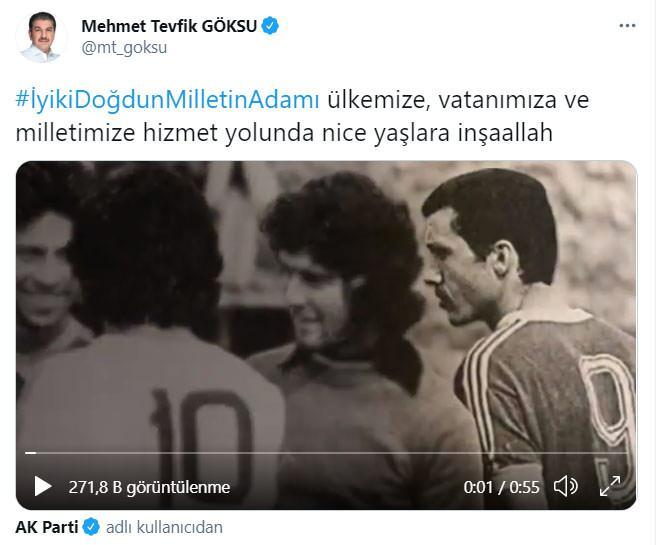The height and width of the screenshot is (545, 656).
Task: Open the #İyikiDoğdunMilletinAdamı hashtag
Action: point(167,100)
